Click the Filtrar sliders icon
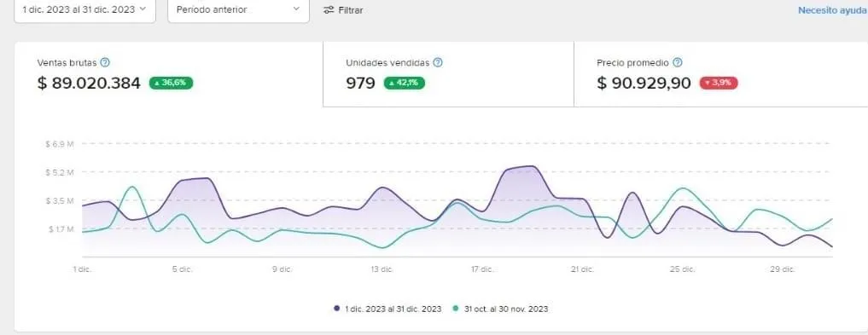This screenshot has height=335, width=868. [329, 10]
